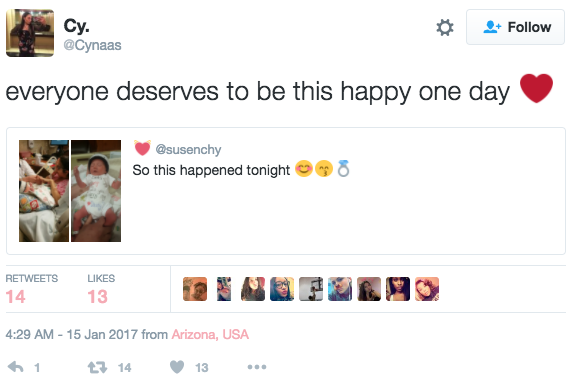Screen dimensions: 574x381
Task: Open the liker avatar with glasses
Action: (282, 289)
